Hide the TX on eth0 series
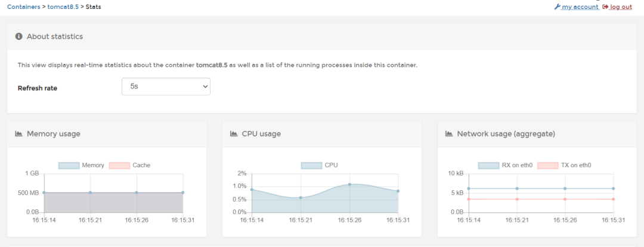This screenshot has height=247, width=644. coord(547,165)
